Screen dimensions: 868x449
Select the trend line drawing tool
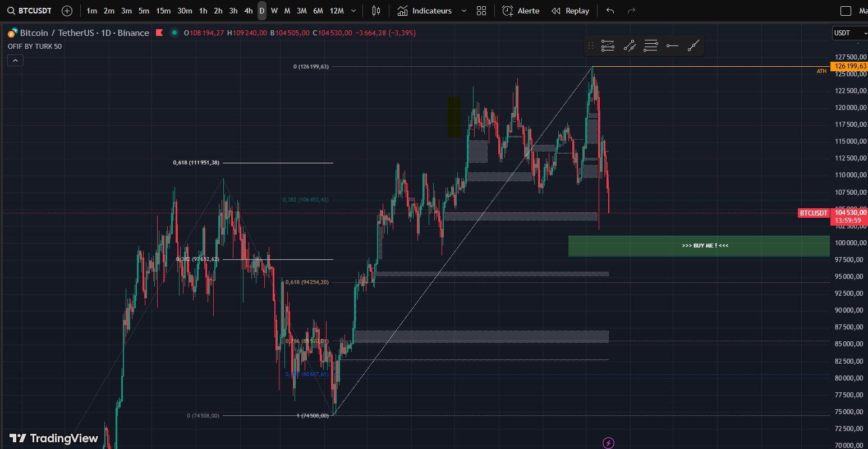(x=694, y=46)
